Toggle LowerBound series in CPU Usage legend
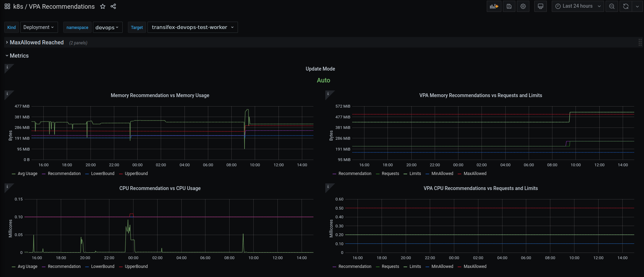This screenshot has height=277, width=644. point(102,267)
